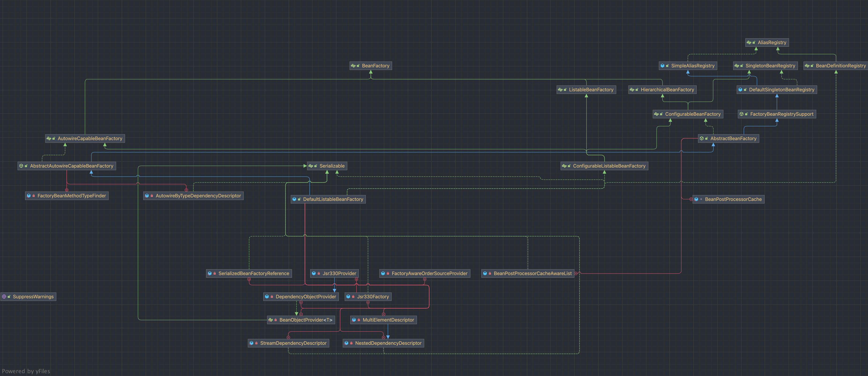
Task: Click the class icon on Jsr330Factory node
Action: 348,297
